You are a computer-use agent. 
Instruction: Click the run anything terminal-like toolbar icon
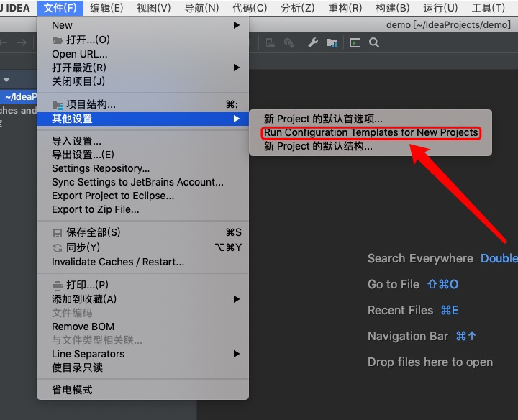pos(355,42)
